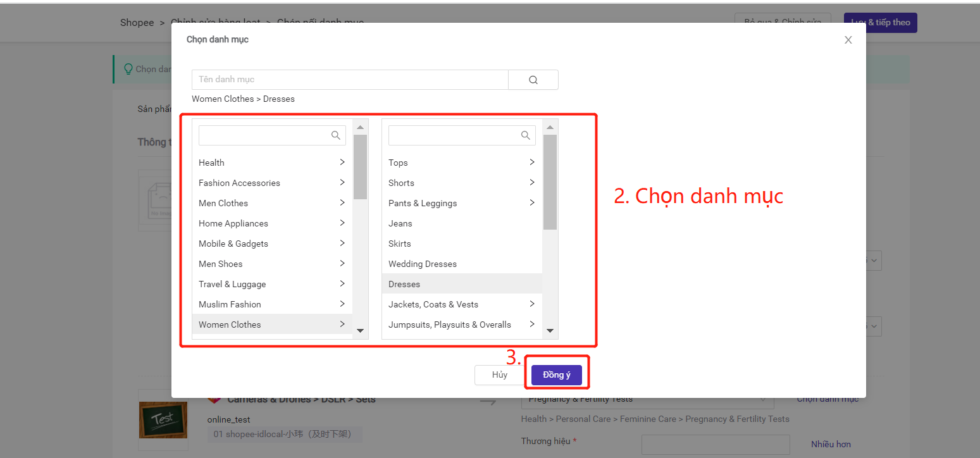Click the search magnifier button beside category name
The width and height of the screenshot is (980, 458).
533,80
